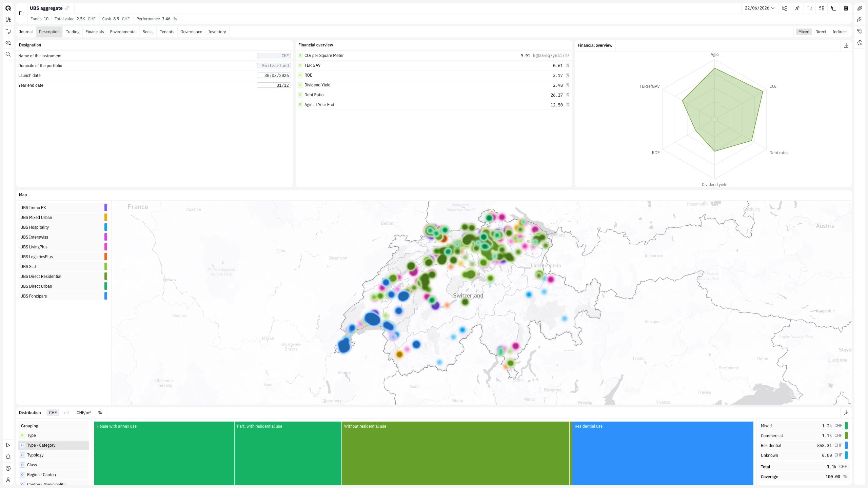Viewport: 868px width, 488px height.
Task: Click the compare side-by-side icon
Action: coord(785,8)
